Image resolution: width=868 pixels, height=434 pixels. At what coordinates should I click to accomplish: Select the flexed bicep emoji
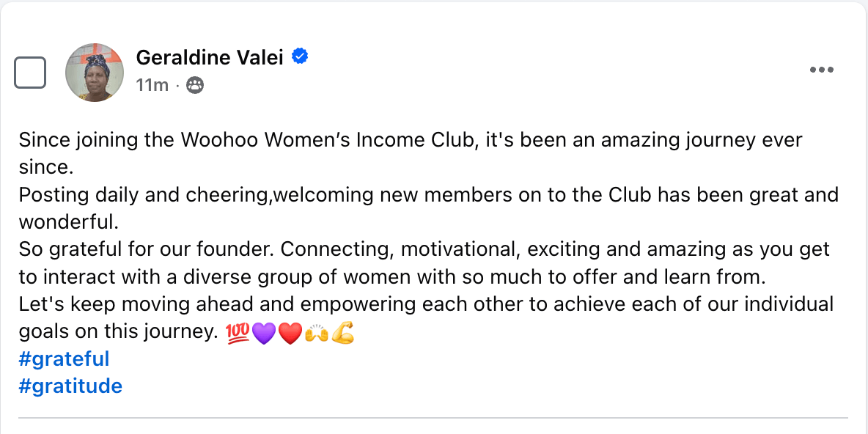[x=342, y=334]
